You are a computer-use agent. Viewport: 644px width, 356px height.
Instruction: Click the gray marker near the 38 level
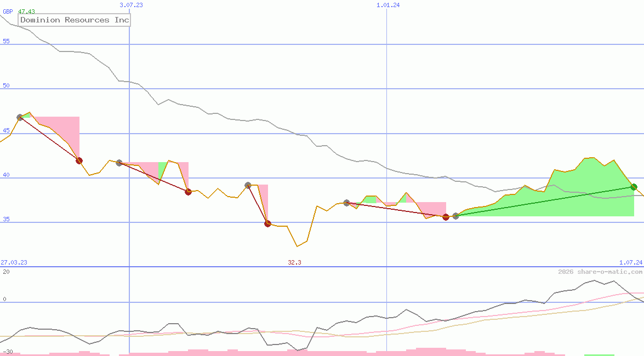[x=248, y=185]
